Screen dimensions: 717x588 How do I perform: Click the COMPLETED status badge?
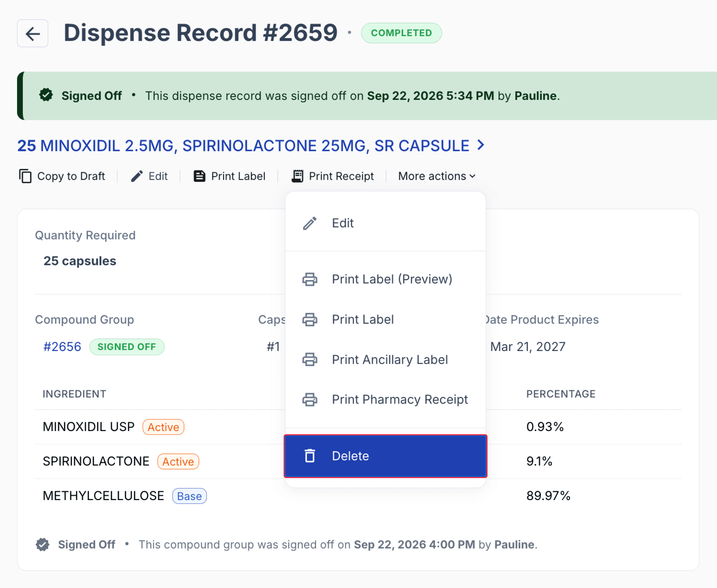[x=401, y=33]
